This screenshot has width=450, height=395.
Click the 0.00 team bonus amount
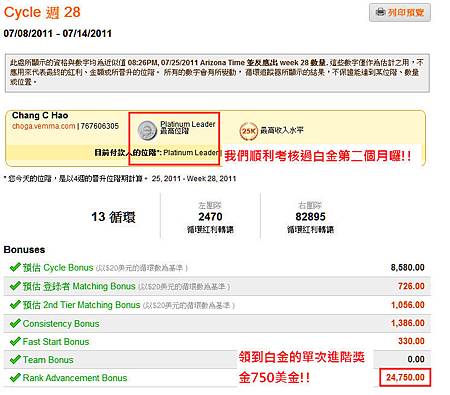click(416, 359)
